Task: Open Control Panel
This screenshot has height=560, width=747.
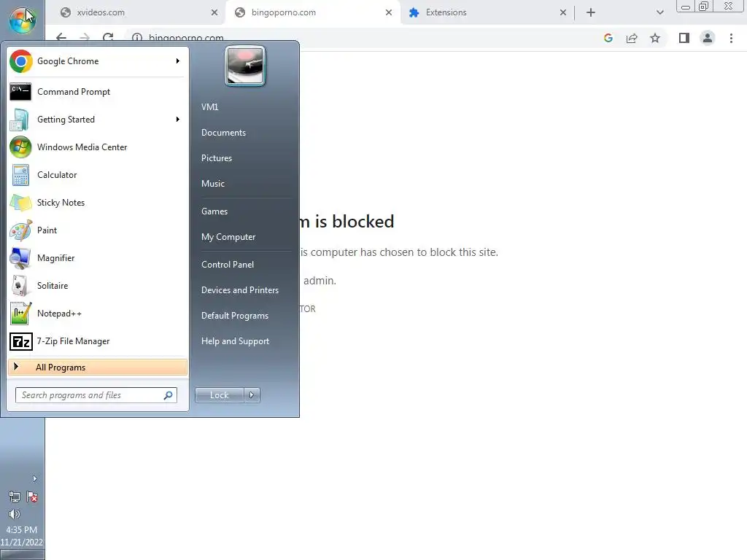Action: click(x=228, y=265)
